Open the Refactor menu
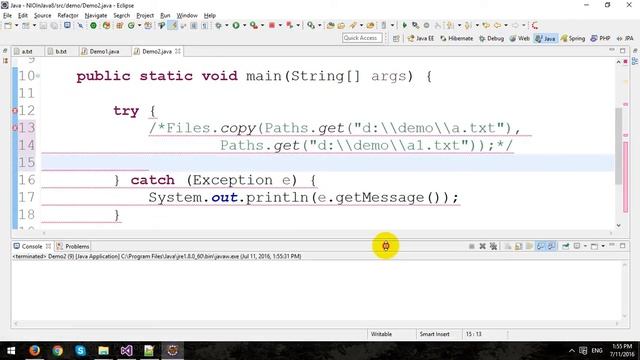This screenshot has height=360, width=640. pyautogui.click(x=68, y=16)
